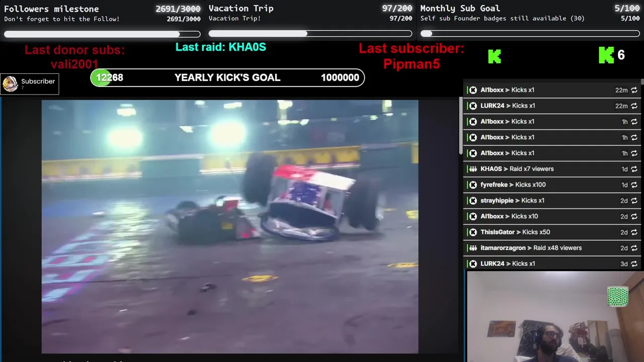This screenshot has height=362, width=644.
Task: Select the itamarorzagron Raid x48 viewers row
Action: pyautogui.click(x=552, y=248)
